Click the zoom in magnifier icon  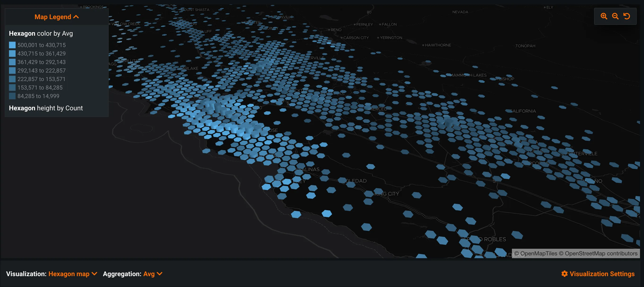[604, 16]
